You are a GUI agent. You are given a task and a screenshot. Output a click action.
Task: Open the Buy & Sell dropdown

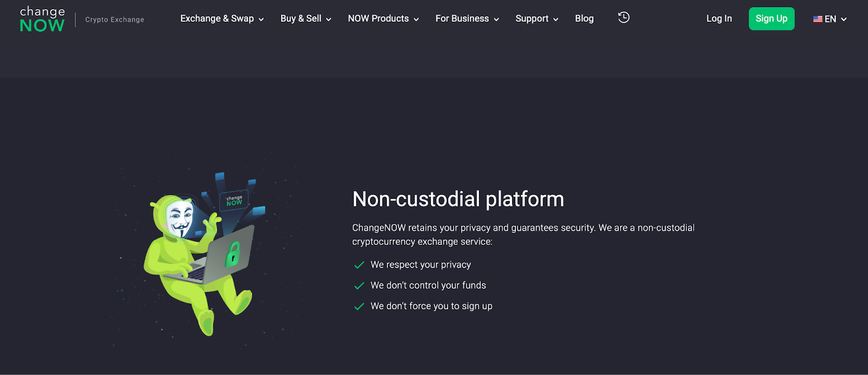click(x=305, y=18)
